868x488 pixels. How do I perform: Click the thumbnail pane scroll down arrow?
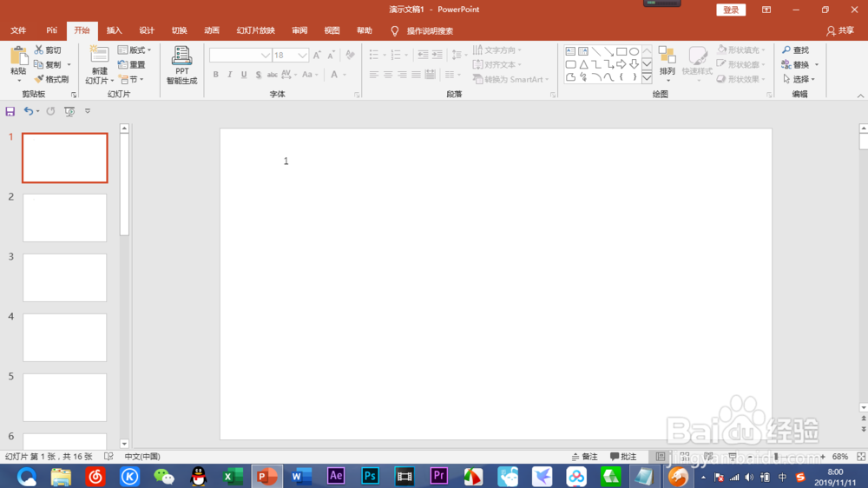tap(124, 444)
